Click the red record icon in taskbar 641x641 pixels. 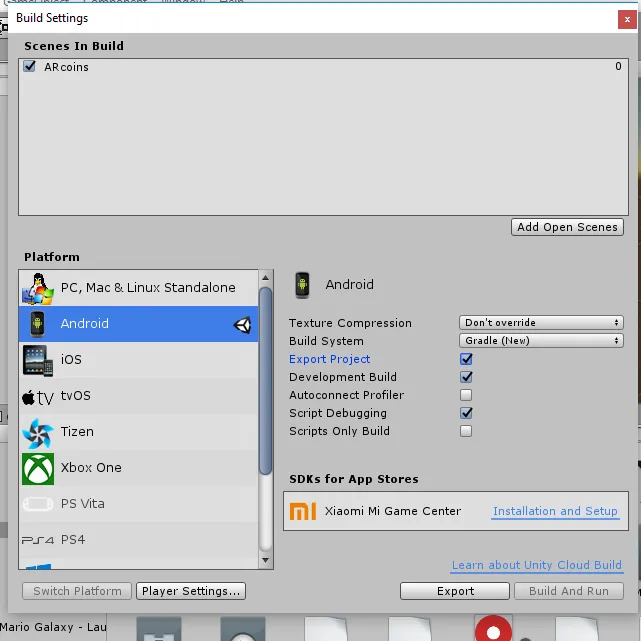(x=493, y=630)
